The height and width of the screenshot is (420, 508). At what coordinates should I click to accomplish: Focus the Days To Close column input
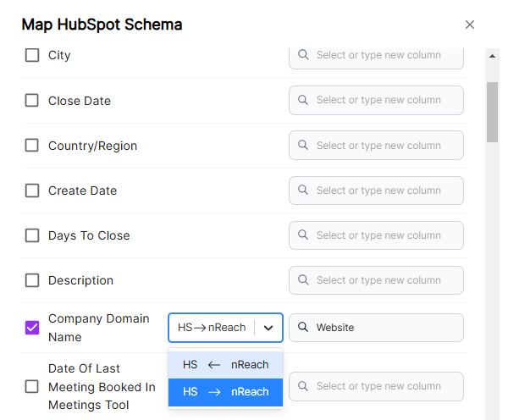click(x=376, y=235)
